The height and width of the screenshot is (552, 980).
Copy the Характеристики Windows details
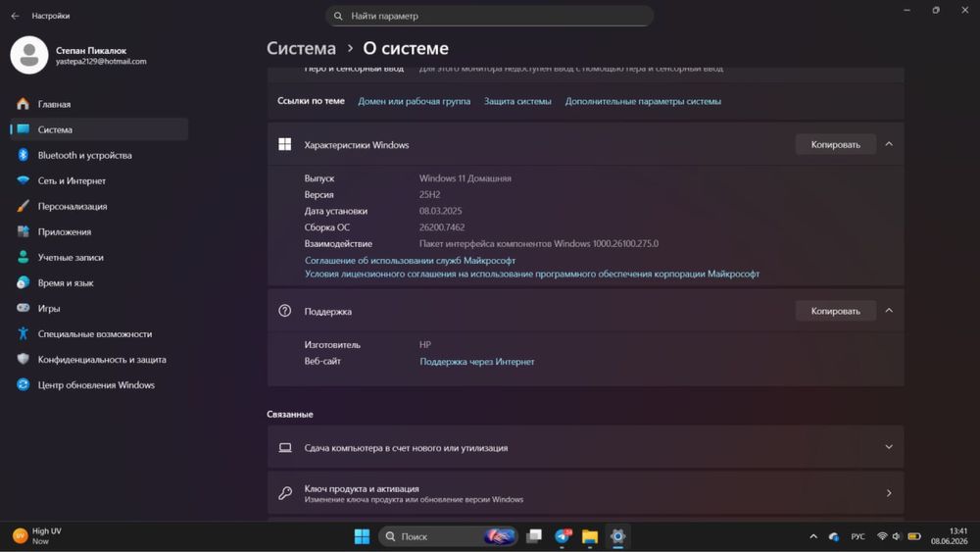coord(835,144)
